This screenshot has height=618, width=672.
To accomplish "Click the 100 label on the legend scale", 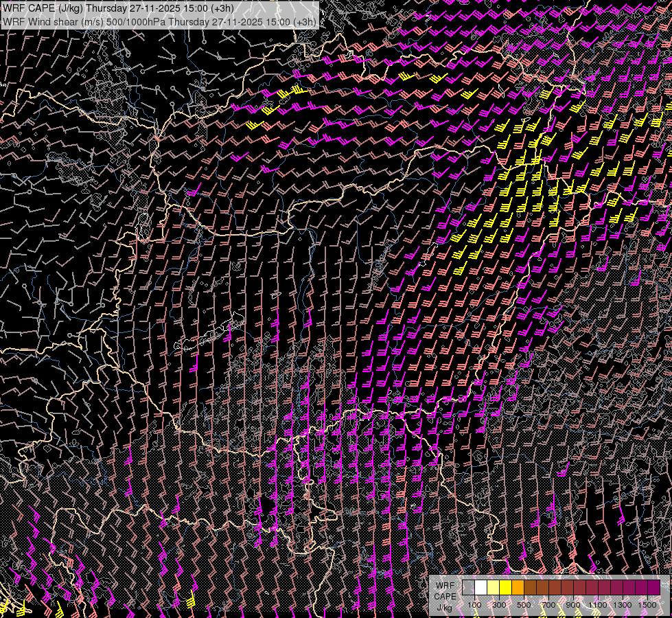I will 474,605.
